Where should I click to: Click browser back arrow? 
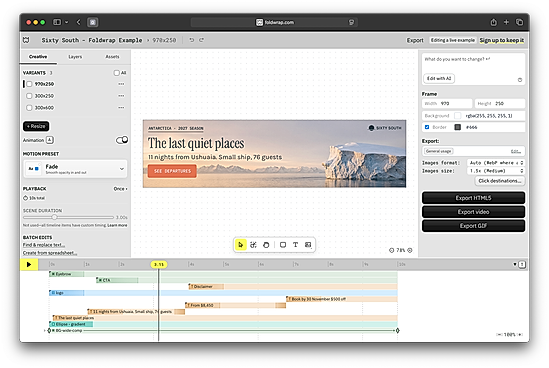tap(78, 22)
